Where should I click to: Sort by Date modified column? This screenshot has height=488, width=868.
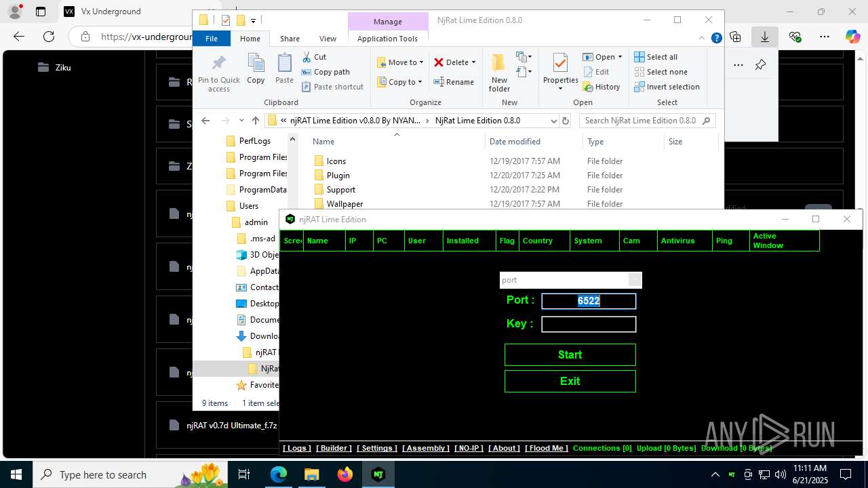tap(534, 142)
